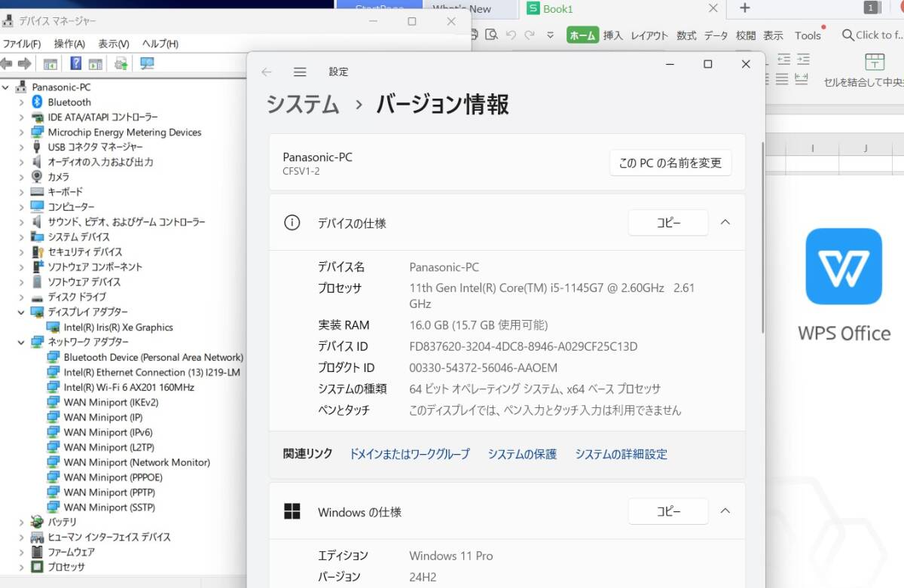This screenshot has width=904, height=588.
Task: Collapse the デバイスの仕様 section chevron
Action: click(725, 222)
